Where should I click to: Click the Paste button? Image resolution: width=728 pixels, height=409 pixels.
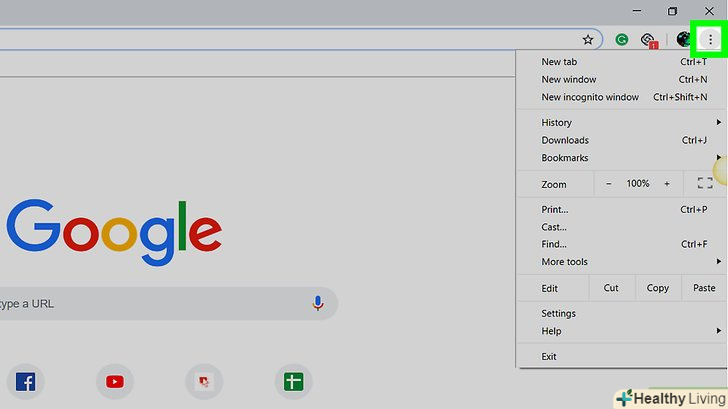pyautogui.click(x=704, y=288)
